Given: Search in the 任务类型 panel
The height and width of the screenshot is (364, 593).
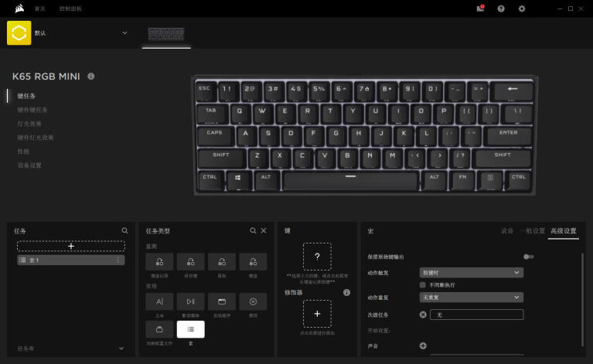Looking at the screenshot, I should 253,230.
